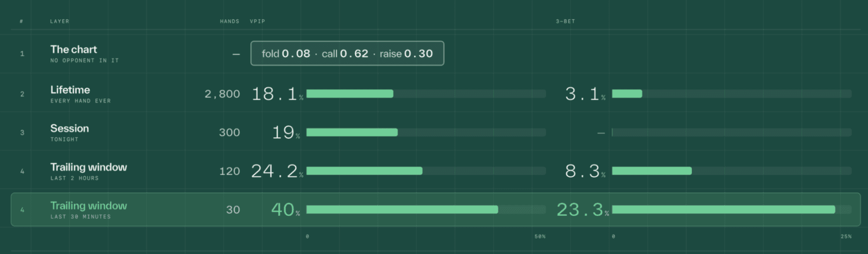Click the Lifetime VPIP bar

426,94
